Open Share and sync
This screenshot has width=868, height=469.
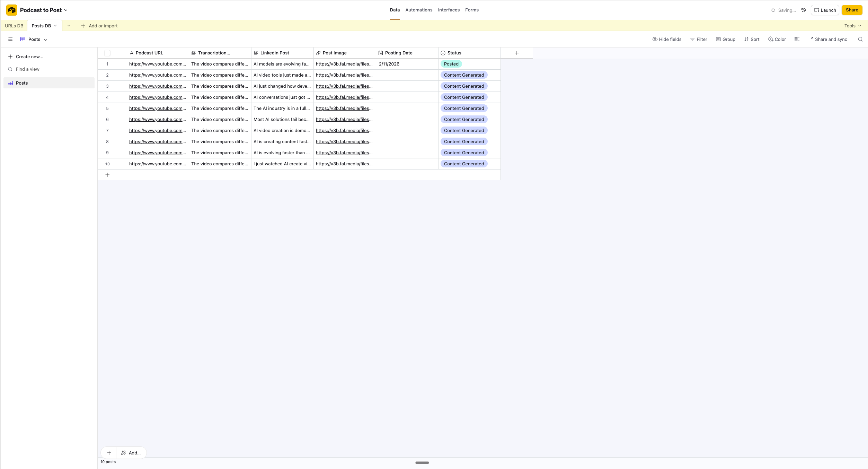pos(827,39)
